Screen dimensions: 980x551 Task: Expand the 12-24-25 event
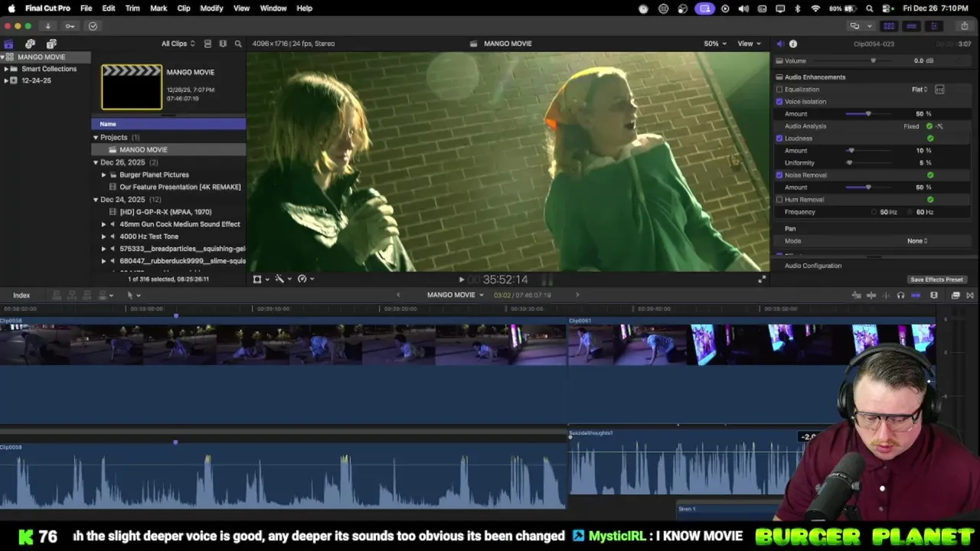click(6, 80)
